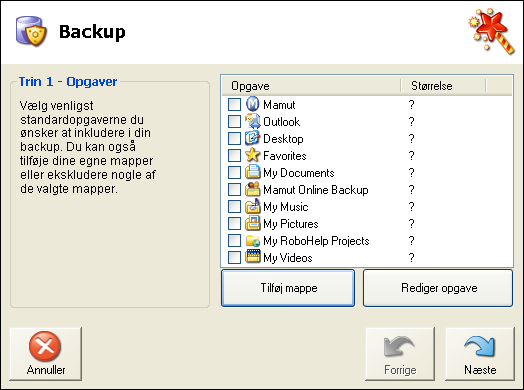Go forward with the Næste button

coord(480,354)
